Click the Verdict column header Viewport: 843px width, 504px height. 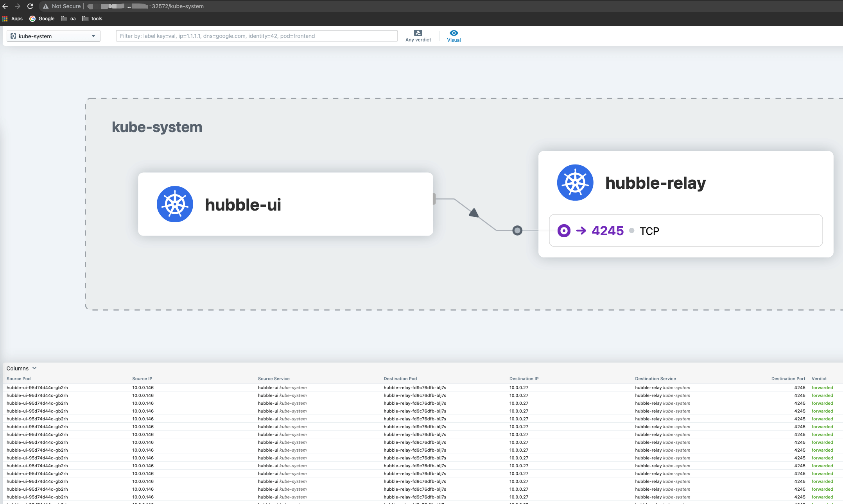[819, 379]
